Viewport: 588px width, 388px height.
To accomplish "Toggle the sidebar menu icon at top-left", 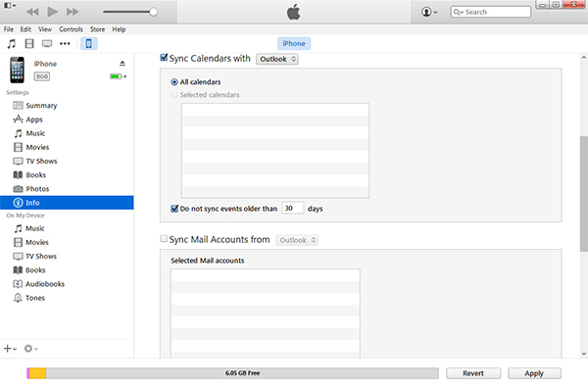I will coord(10,5).
